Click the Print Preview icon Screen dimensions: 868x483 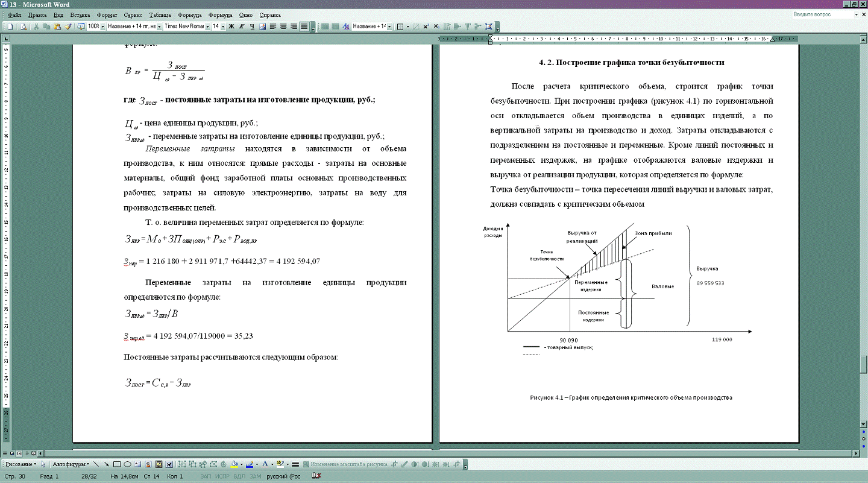pos(24,27)
